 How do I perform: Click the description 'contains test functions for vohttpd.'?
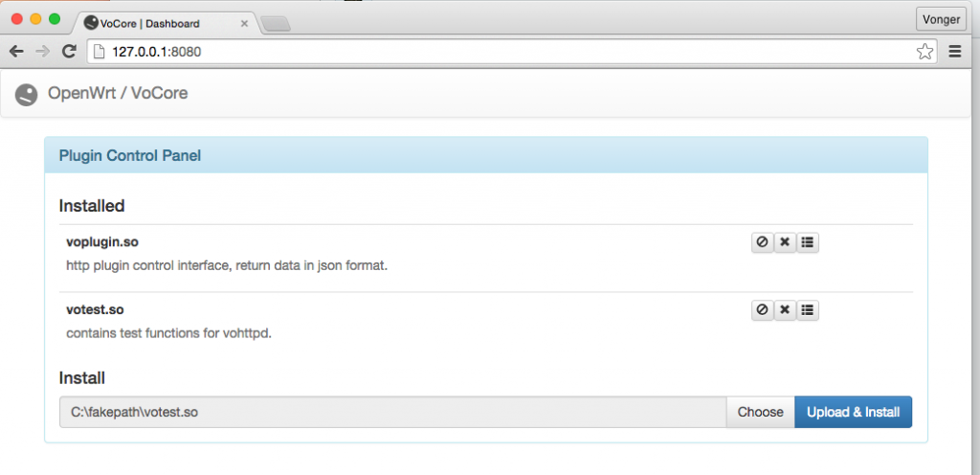coord(168,333)
